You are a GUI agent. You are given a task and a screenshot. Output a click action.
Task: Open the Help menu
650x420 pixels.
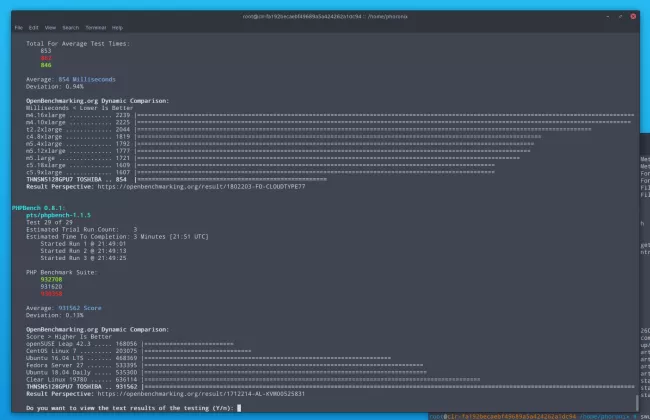tap(117, 28)
